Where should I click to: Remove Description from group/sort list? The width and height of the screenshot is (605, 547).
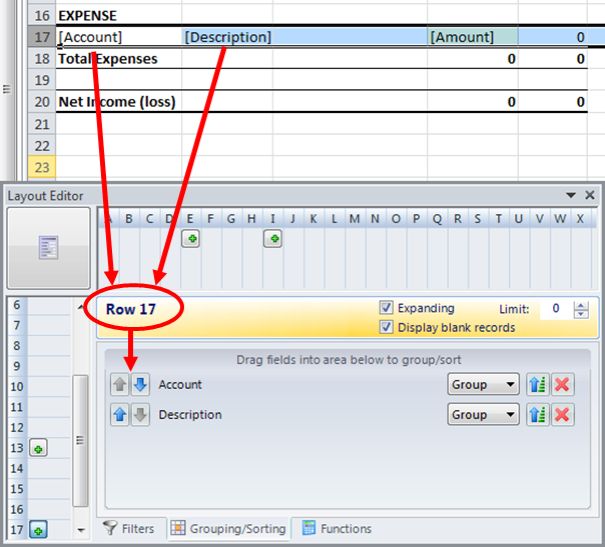tap(563, 415)
